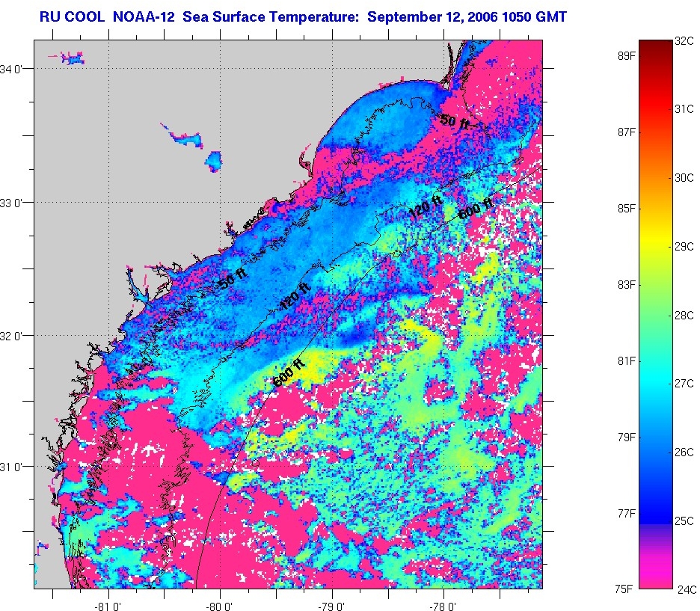Click the -81 0' longitude axis label
Viewport: 700px width, 611px height.
tap(108, 604)
